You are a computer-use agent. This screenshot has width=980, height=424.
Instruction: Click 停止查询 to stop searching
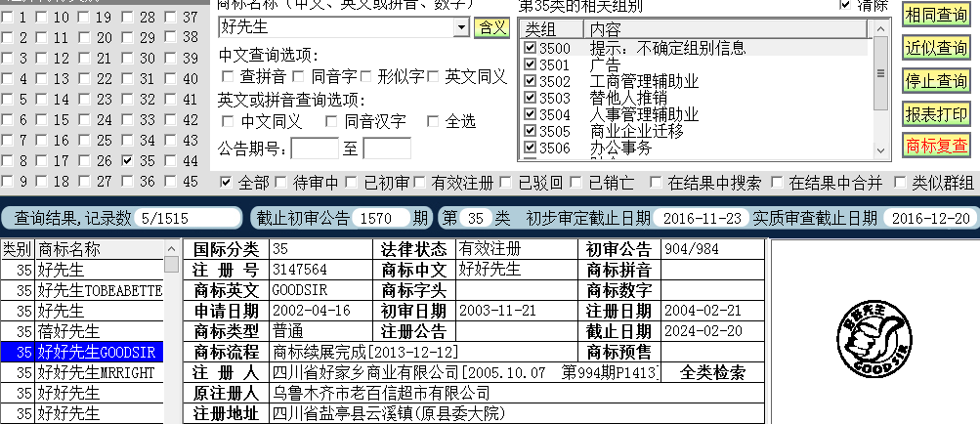936,81
